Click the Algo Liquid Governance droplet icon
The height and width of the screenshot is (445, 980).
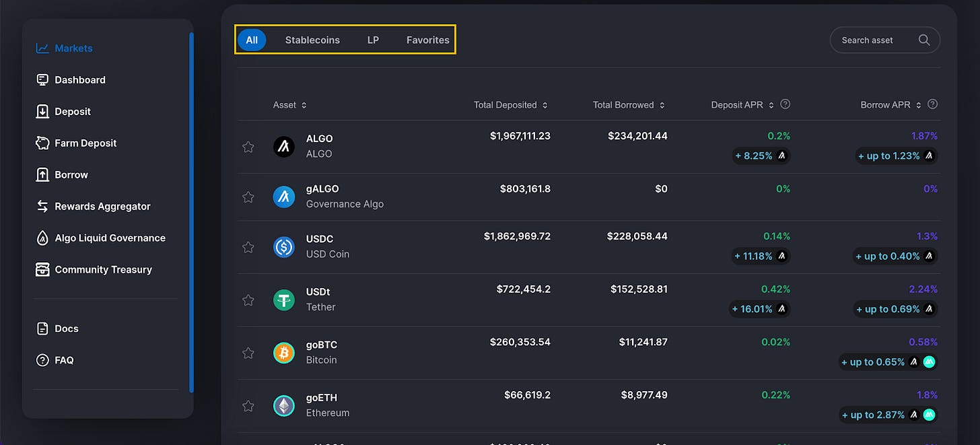(42, 238)
